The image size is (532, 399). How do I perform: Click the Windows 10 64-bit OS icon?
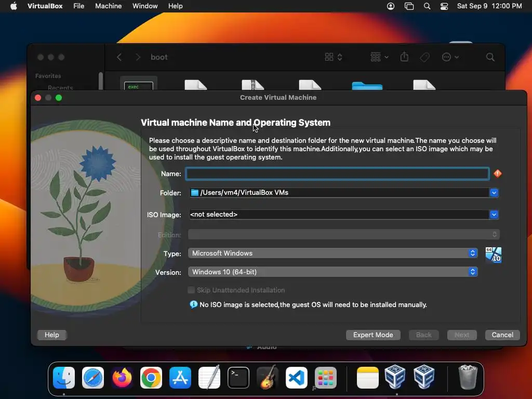494,255
